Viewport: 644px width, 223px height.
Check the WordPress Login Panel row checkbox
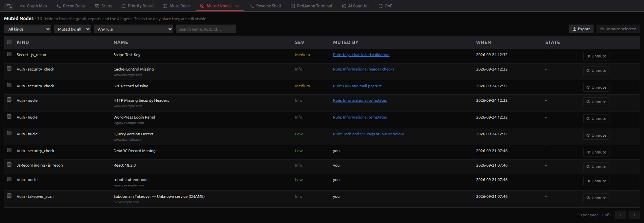coord(9,117)
